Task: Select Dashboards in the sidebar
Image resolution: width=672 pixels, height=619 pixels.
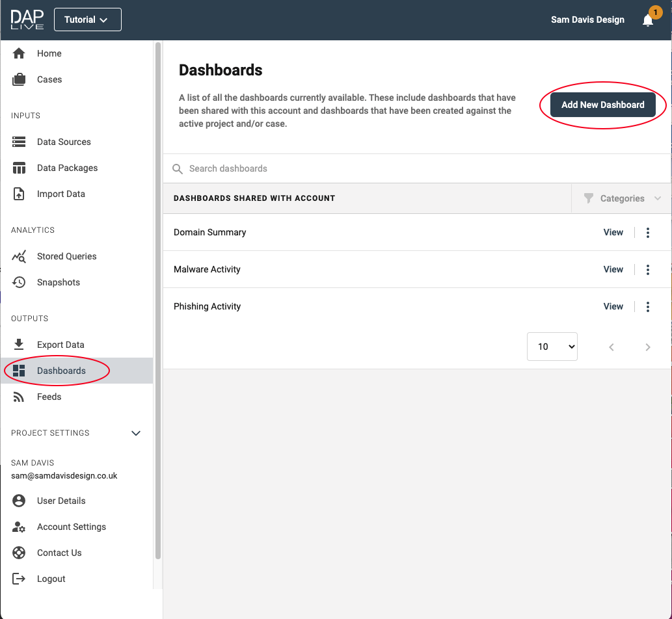Action: (x=61, y=371)
